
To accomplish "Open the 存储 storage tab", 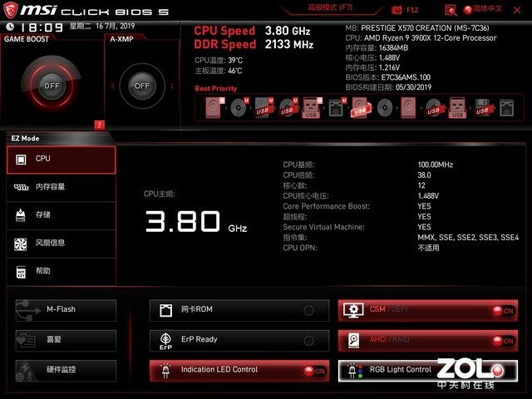I will click(62, 215).
